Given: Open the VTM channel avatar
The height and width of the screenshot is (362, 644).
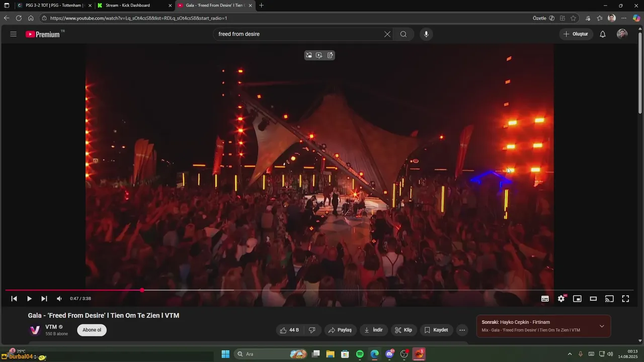Looking at the screenshot, I should (35, 330).
